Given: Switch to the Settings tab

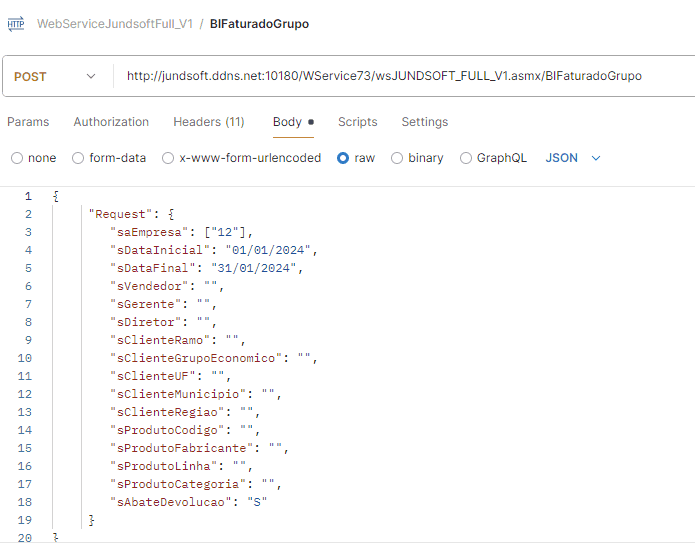Looking at the screenshot, I should point(424,122).
